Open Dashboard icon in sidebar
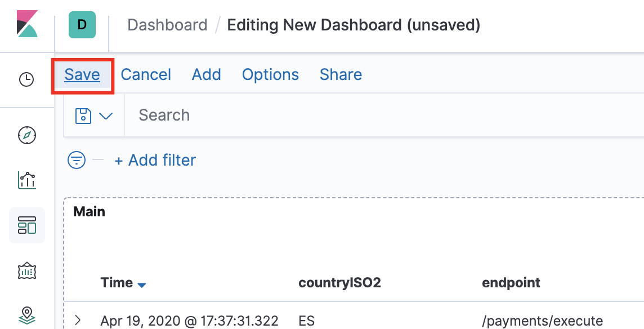 pos(26,225)
